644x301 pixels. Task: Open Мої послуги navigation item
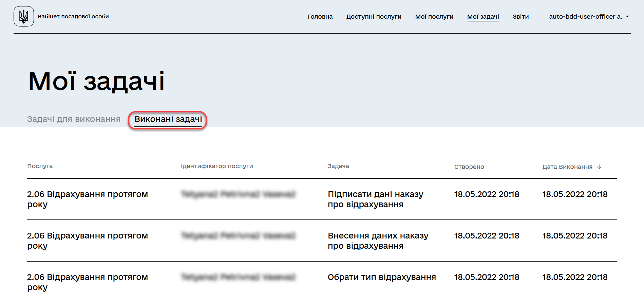pos(434,17)
